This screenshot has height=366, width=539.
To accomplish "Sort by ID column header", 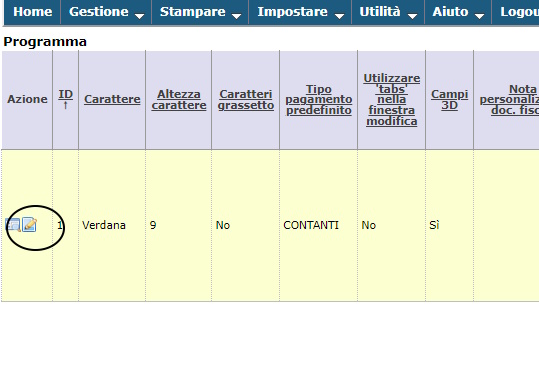I will (65, 94).
